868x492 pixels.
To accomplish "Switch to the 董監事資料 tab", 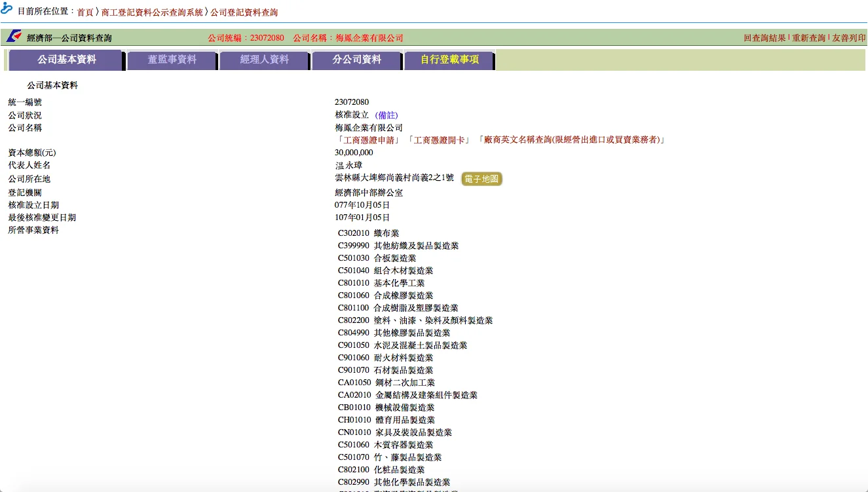I will 172,60.
